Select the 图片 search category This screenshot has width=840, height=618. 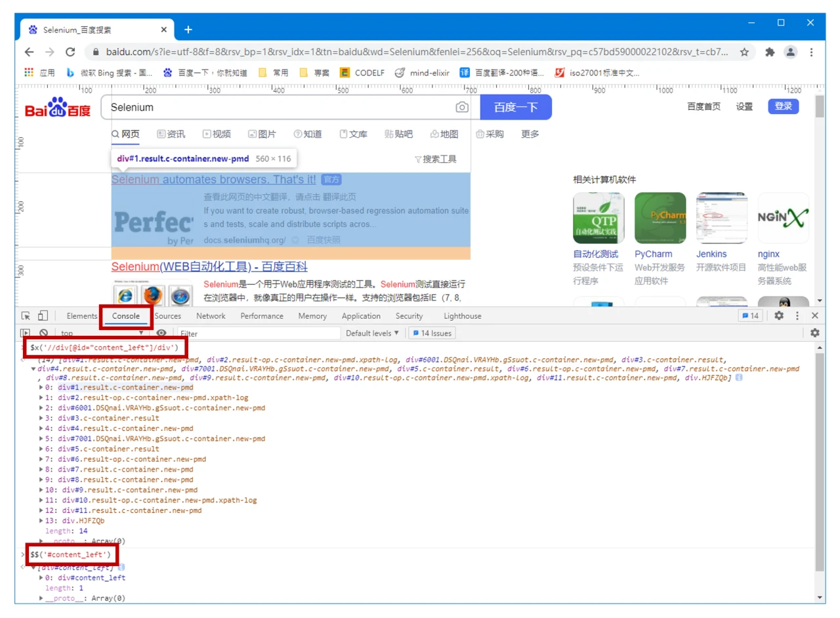[x=262, y=134]
